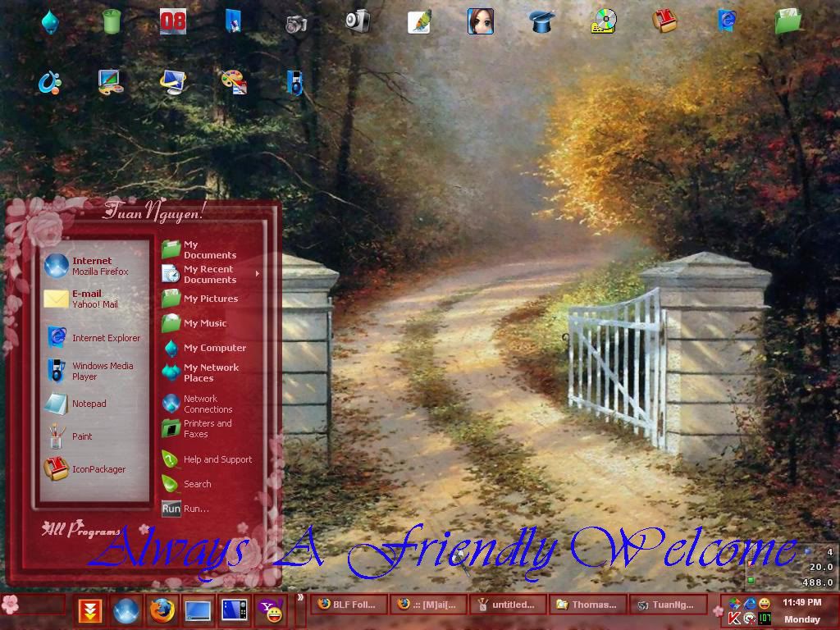The height and width of the screenshot is (630, 840).
Task: Open the blue music player desktop icon
Action: click(294, 83)
